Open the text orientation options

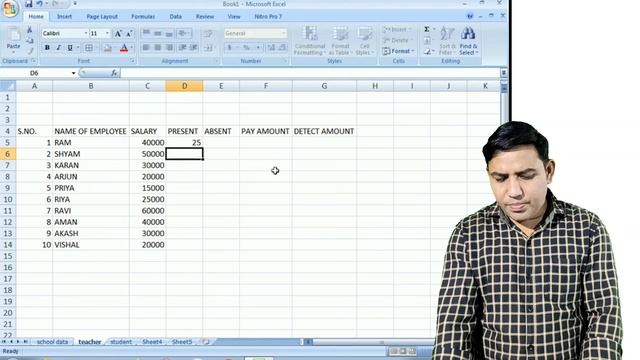click(184, 33)
